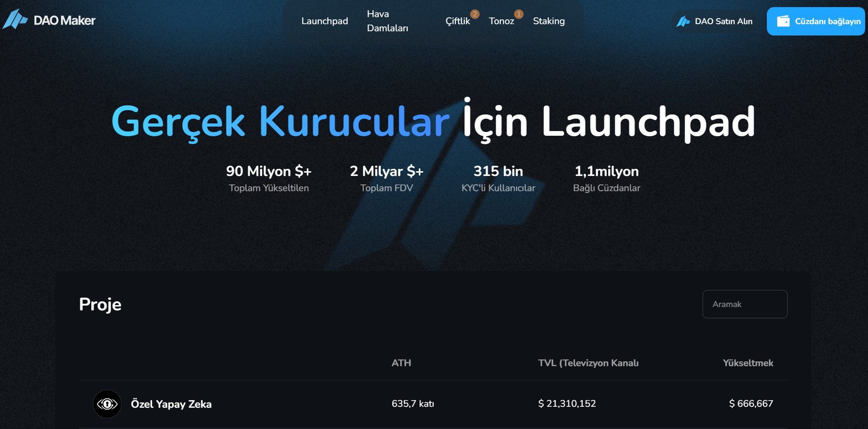The height and width of the screenshot is (429, 868).
Task: Click the Toplam Yükseltilen label
Action: click(269, 188)
